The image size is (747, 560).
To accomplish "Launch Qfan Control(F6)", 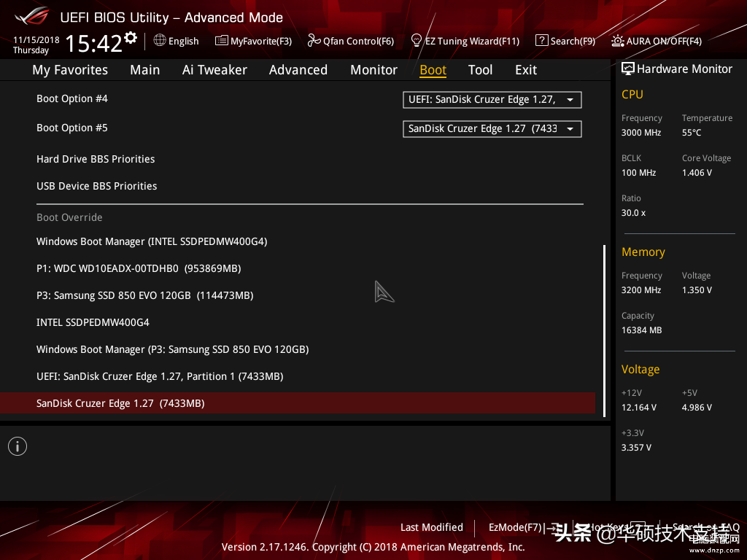I will pyautogui.click(x=359, y=42).
